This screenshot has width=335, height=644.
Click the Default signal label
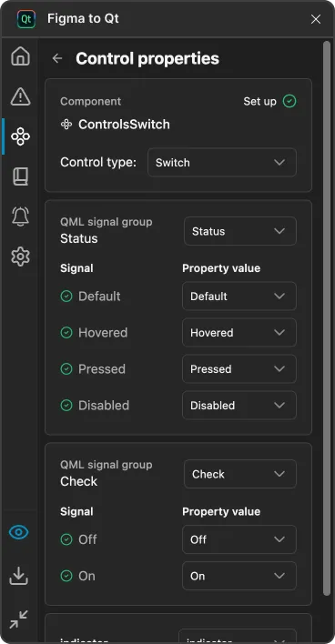coord(99,297)
